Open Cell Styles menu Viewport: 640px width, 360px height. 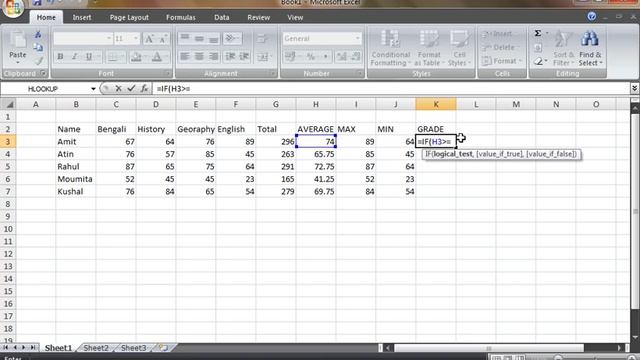click(459, 48)
